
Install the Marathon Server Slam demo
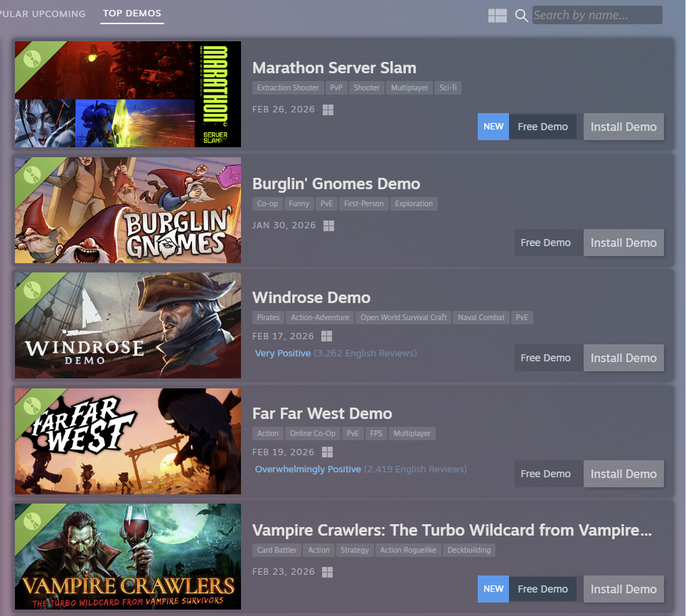point(623,127)
